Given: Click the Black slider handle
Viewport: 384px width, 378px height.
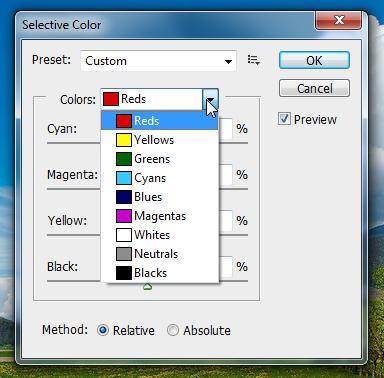Looking at the screenshot, I should [147, 286].
